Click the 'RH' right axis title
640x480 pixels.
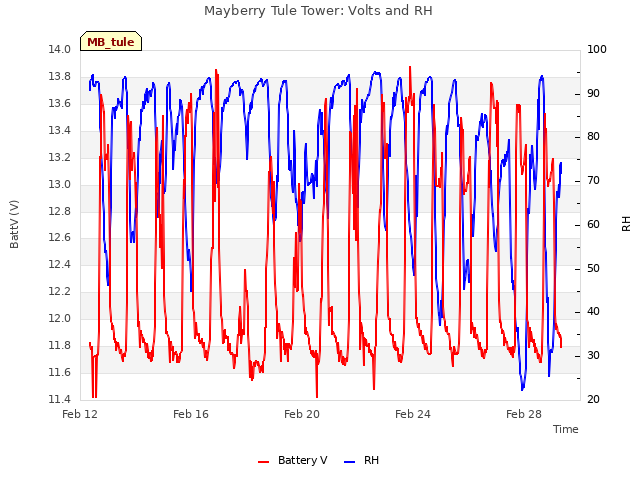pos(626,224)
